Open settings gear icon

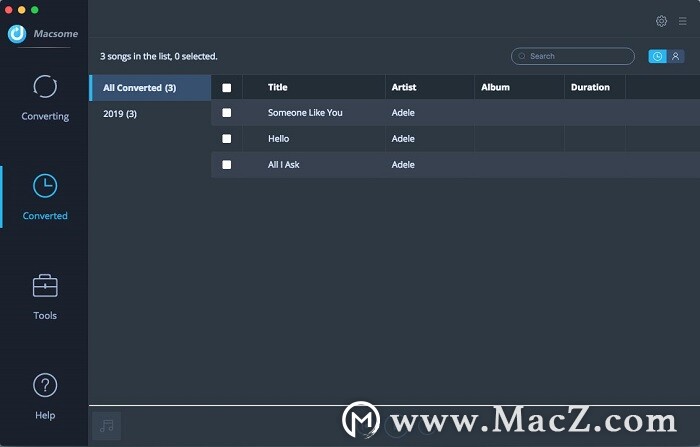661,21
